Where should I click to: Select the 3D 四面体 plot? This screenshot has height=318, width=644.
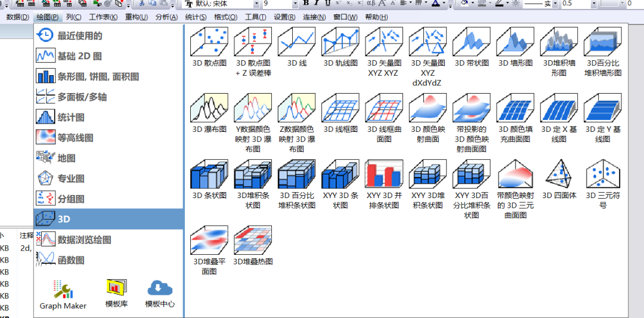pyautogui.click(x=559, y=180)
